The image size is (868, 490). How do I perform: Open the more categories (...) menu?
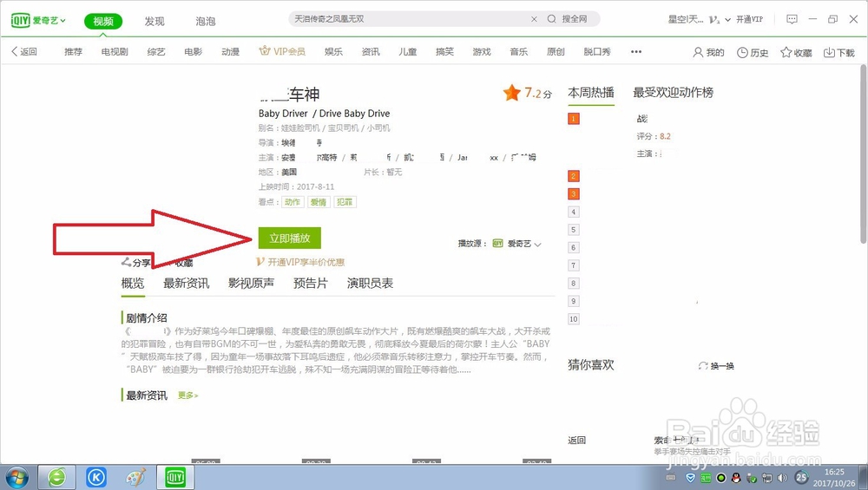pyautogui.click(x=636, y=51)
